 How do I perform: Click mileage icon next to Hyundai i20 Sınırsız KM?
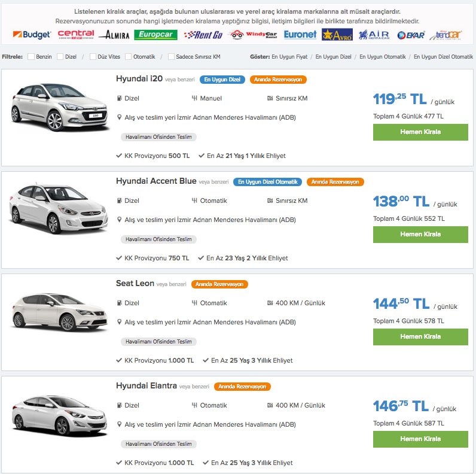[270, 98]
